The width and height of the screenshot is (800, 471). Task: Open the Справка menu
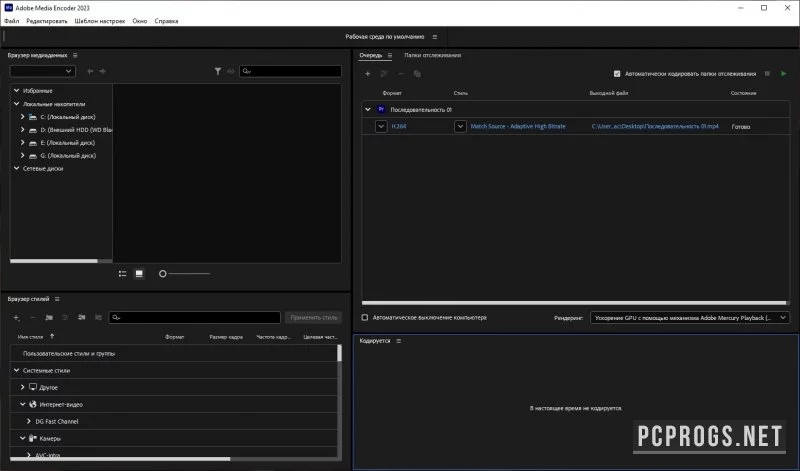click(166, 21)
